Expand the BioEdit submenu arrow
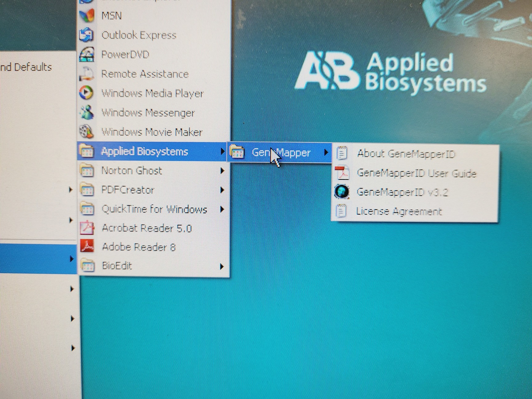 coord(222,267)
